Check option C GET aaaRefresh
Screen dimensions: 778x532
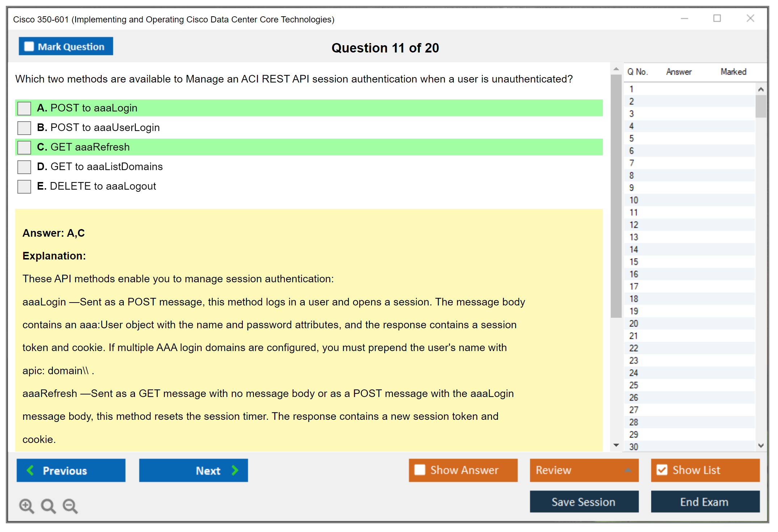24,147
